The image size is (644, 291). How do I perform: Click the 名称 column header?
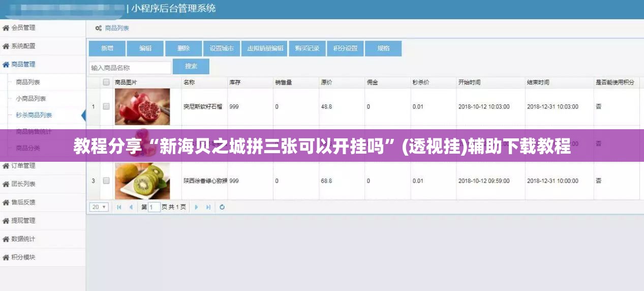[189, 82]
